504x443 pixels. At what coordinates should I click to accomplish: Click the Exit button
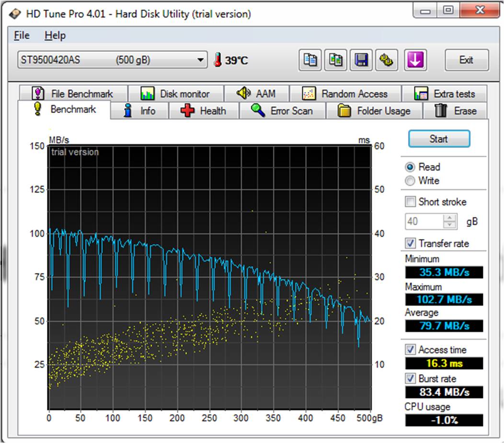click(466, 60)
